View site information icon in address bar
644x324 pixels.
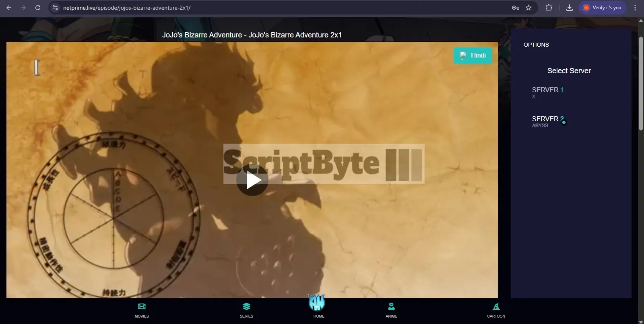click(x=55, y=8)
